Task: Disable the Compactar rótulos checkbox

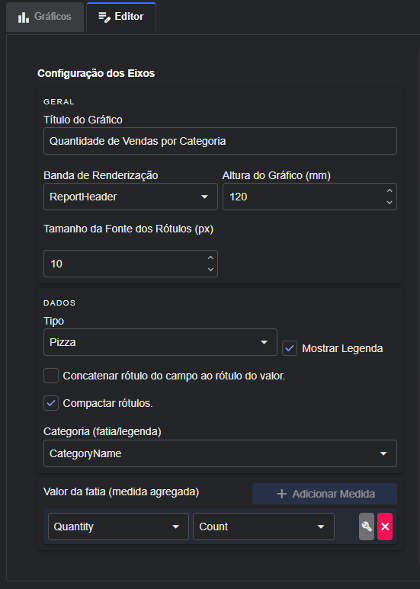Action: (x=51, y=403)
